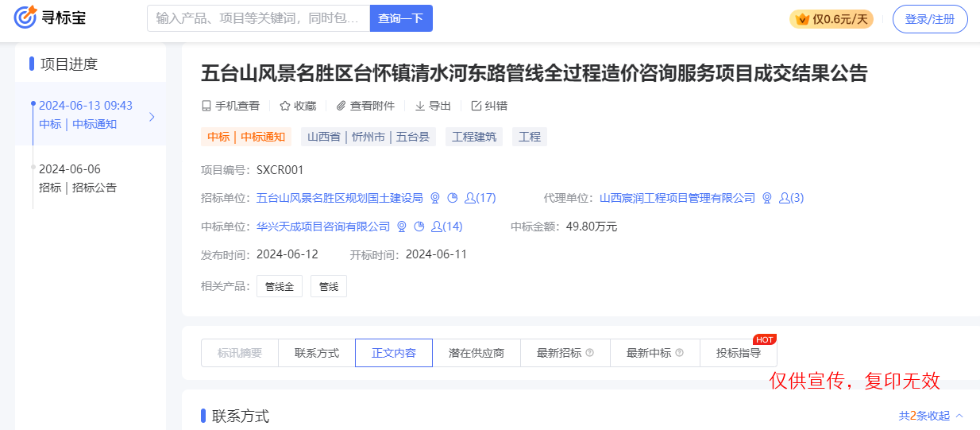Focus the keyword search input field
The height and width of the screenshot is (430, 980).
[258, 18]
